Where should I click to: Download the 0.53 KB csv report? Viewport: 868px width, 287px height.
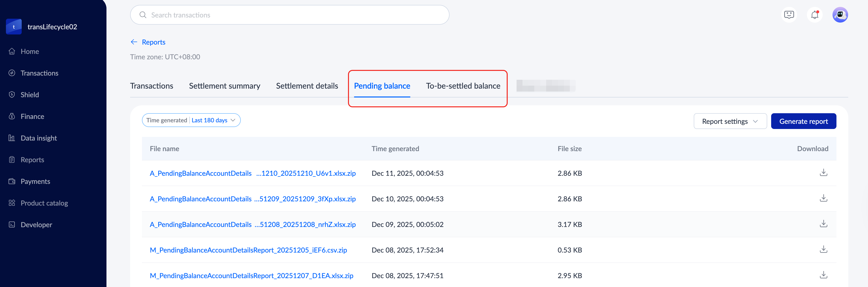click(823, 249)
